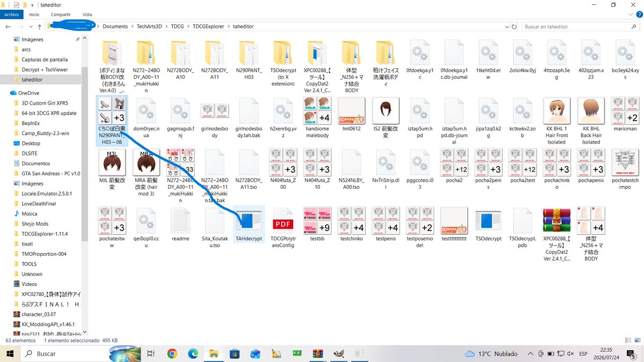
Task: Open the N272BODY_A10 folder
Action: 181,60
